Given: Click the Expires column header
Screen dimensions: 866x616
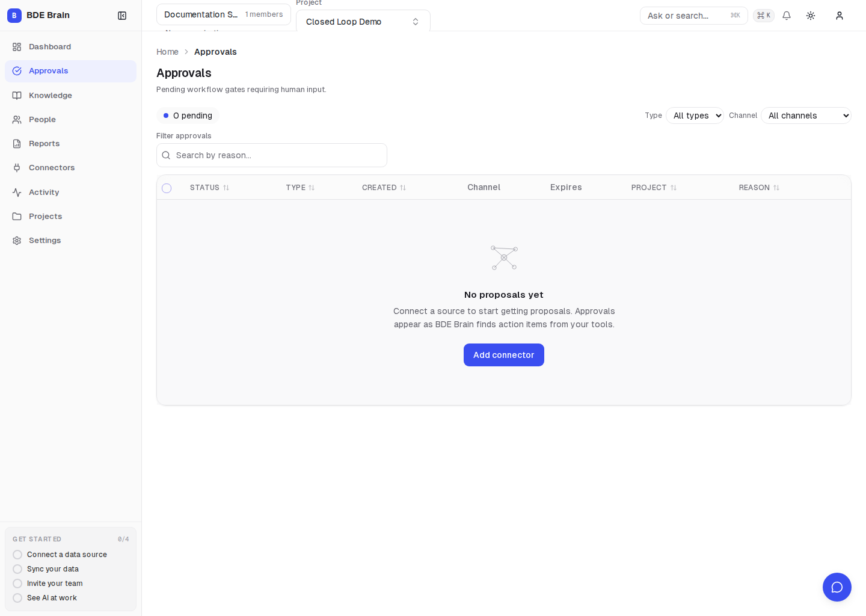Looking at the screenshot, I should coord(566,188).
